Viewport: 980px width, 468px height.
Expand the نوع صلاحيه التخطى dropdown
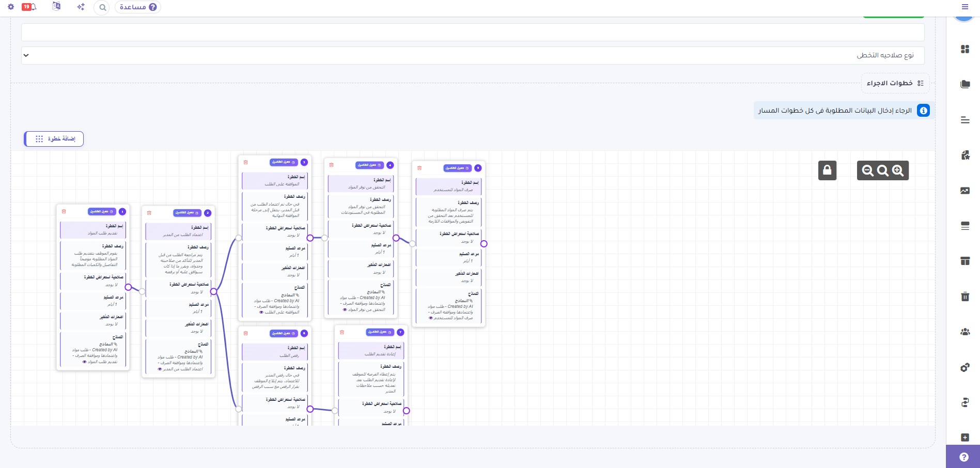click(473, 55)
